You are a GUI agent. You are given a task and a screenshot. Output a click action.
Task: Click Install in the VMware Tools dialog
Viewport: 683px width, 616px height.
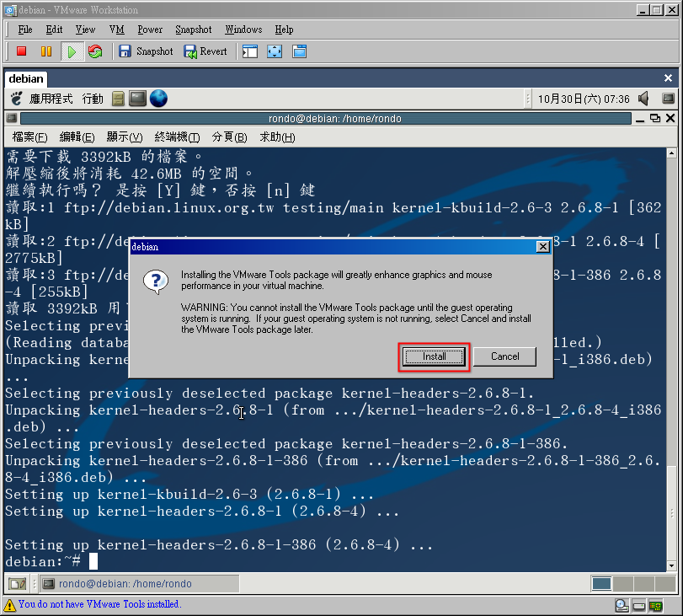click(434, 356)
